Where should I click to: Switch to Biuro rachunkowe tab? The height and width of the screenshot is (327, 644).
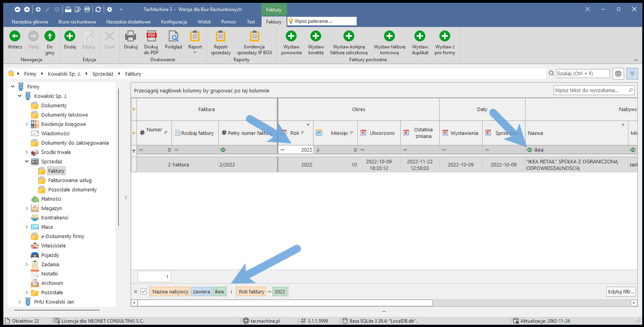tap(77, 22)
